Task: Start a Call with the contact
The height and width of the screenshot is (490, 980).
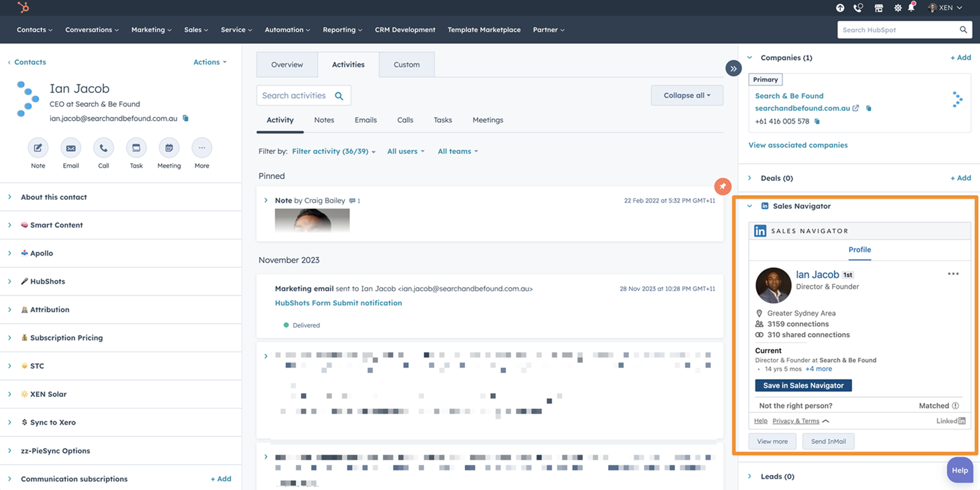Action: (104, 148)
